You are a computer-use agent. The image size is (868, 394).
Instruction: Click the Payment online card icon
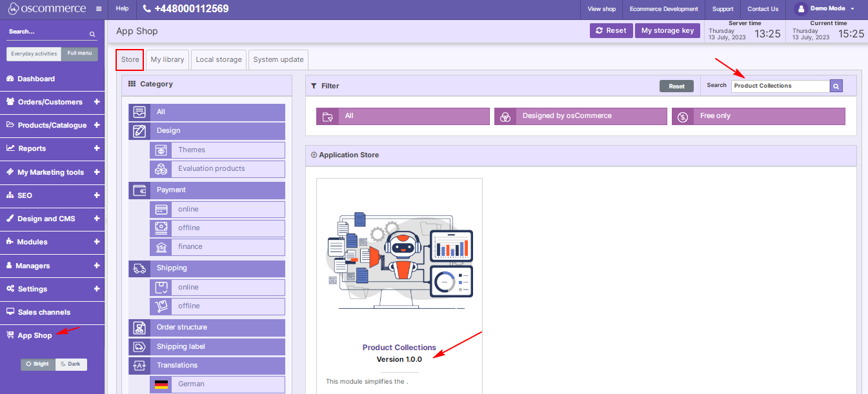[161, 210]
